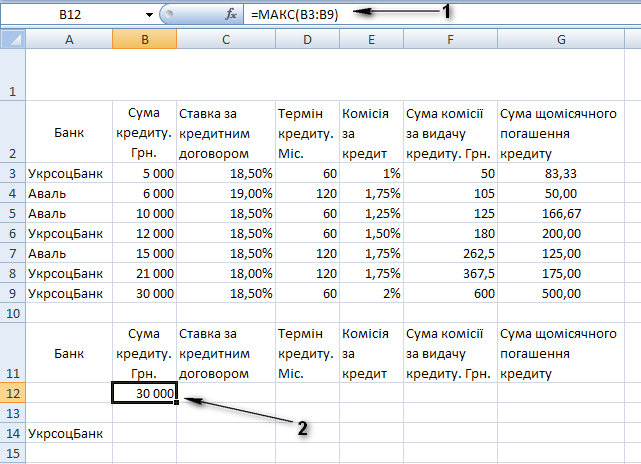Select row 9 header
The height and width of the screenshot is (464, 641).
(x=13, y=294)
